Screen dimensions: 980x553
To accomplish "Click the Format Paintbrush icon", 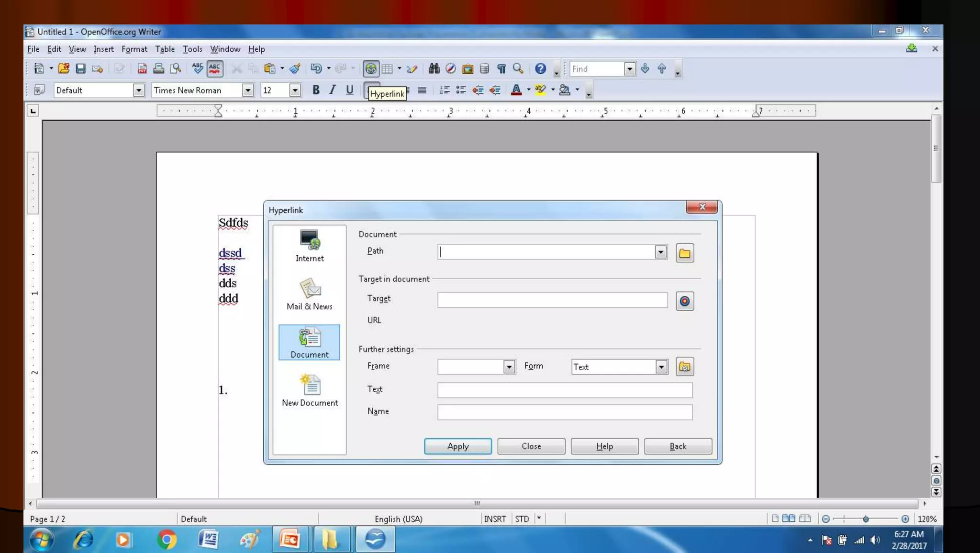I will 295,69.
